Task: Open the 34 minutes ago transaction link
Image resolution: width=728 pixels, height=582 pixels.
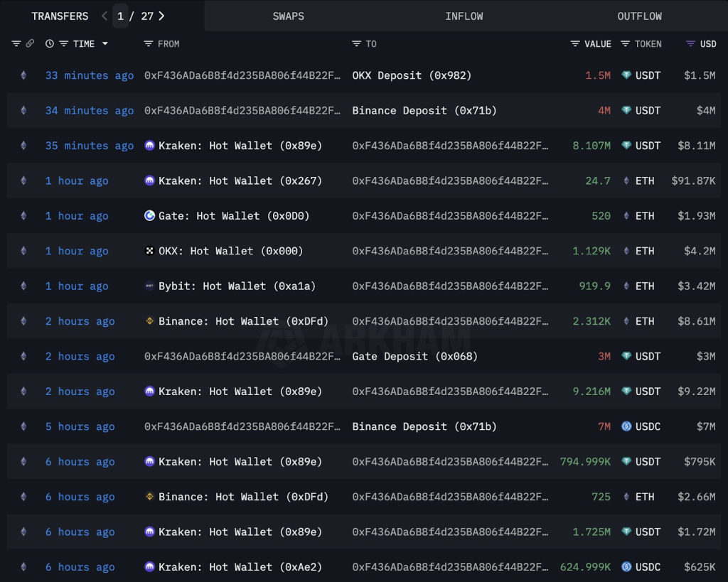Action: click(x=90, y=110)
